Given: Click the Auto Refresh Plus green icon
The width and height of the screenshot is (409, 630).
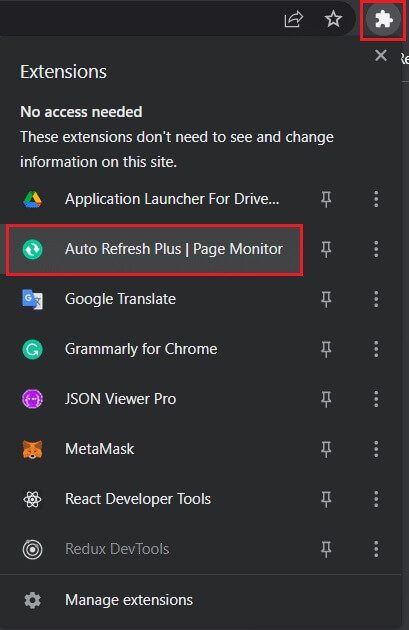Looking at the screenshot, I should [33, 249].
